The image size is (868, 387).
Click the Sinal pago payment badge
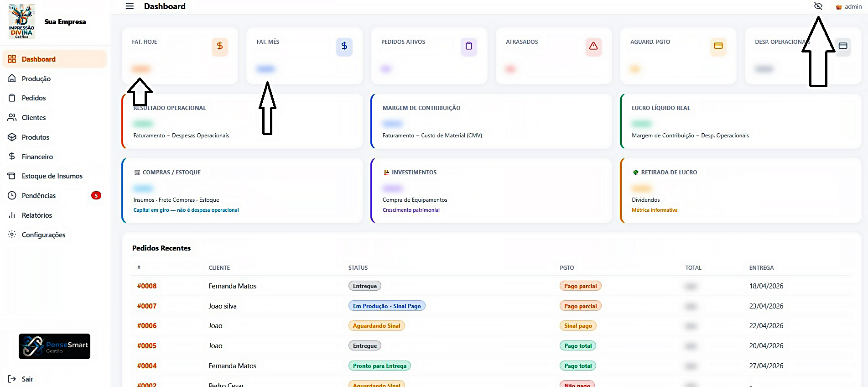[x=578, y=326]
